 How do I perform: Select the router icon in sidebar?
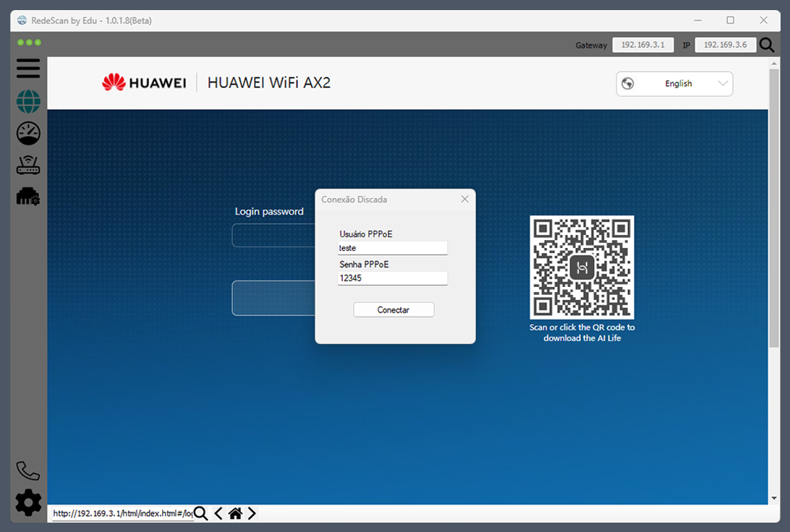click(28, 166)
